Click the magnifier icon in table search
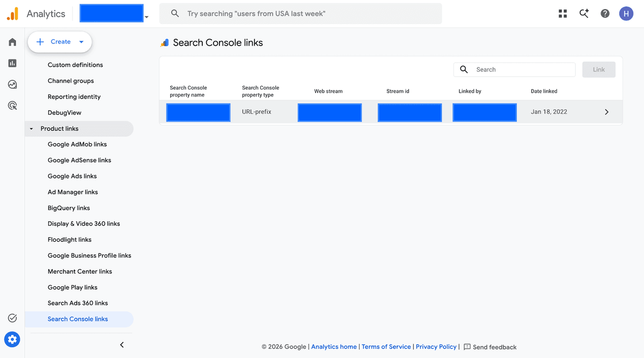644x358 pixels. pos(464,69)
